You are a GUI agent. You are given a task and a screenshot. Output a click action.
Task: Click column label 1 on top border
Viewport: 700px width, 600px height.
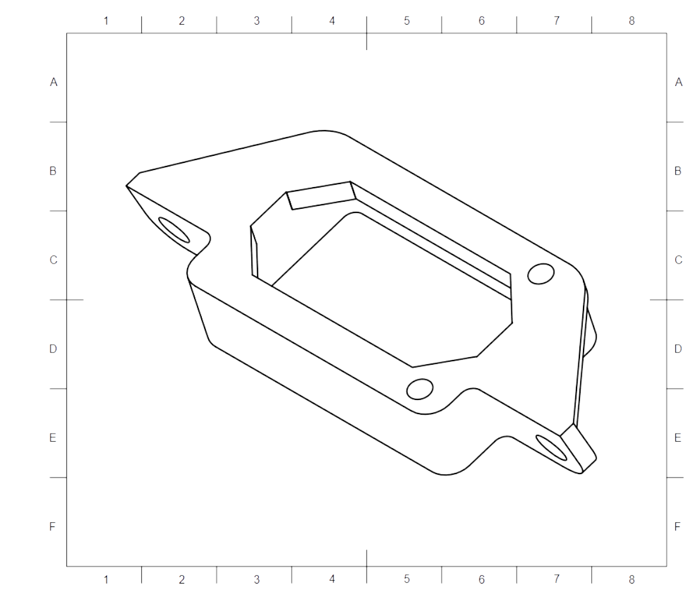pos(106,21)
